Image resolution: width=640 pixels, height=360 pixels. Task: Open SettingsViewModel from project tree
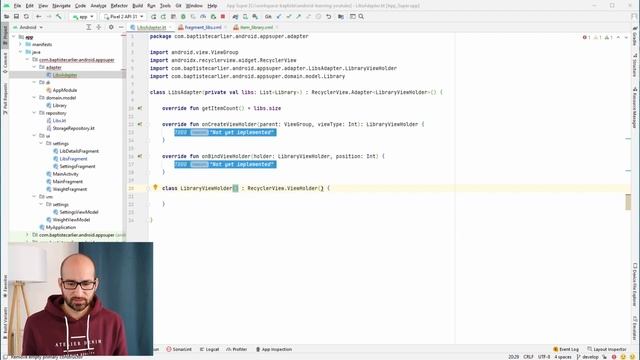click(x=79, y=212)
